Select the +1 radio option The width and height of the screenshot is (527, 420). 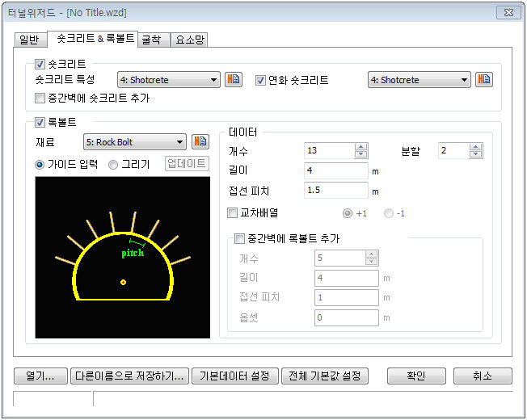pos(348,213)
